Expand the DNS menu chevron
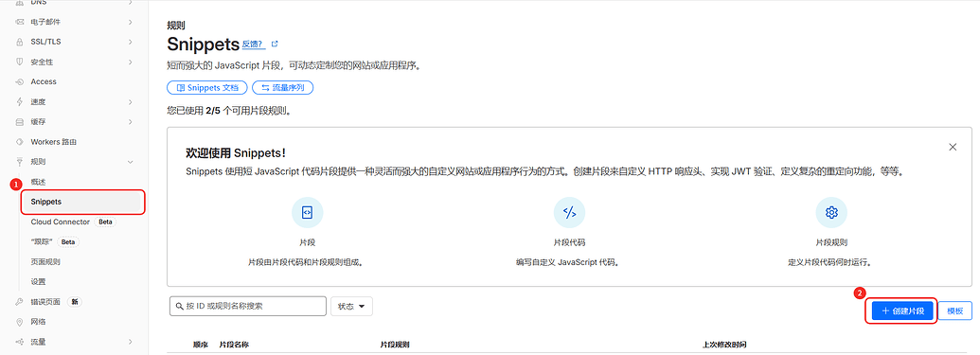 point(130,3)
